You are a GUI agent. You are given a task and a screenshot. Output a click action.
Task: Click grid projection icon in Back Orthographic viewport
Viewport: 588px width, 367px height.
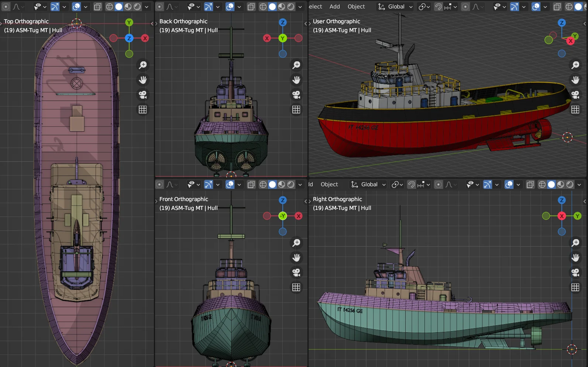click(x=296, y=109)
